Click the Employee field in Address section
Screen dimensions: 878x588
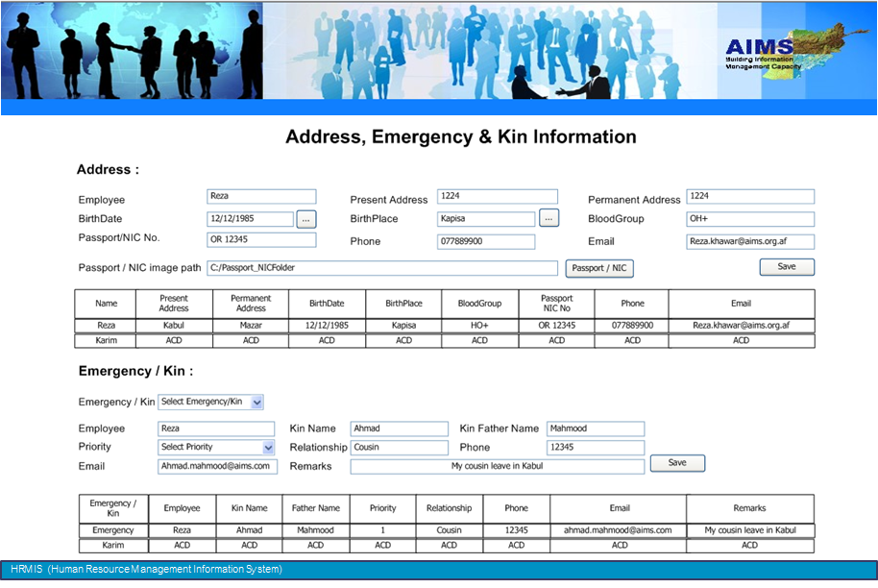[261, 197]
